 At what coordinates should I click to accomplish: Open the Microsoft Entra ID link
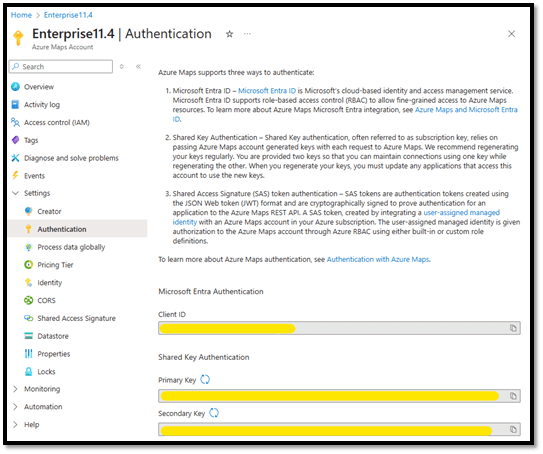tap(267, 91)
